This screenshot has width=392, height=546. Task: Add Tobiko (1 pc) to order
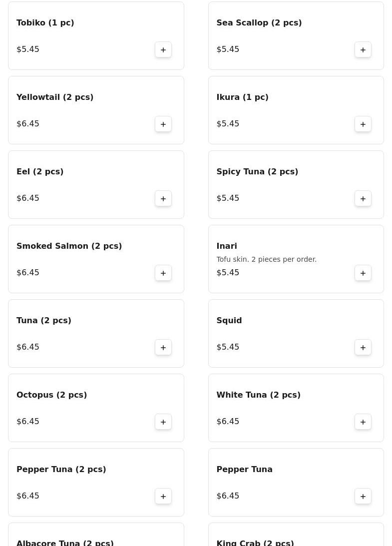(x=163, y=49)
